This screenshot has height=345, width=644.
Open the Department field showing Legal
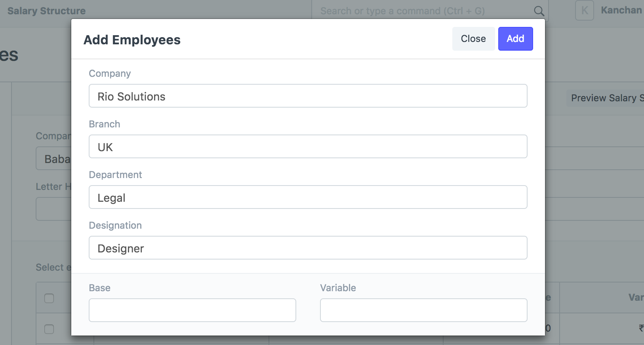[x=308, y=197]
